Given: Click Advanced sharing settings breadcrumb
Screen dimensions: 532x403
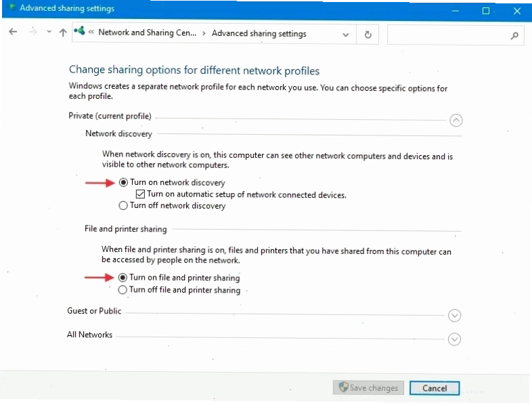Looking at the screenshot, I should coord(259,34).
